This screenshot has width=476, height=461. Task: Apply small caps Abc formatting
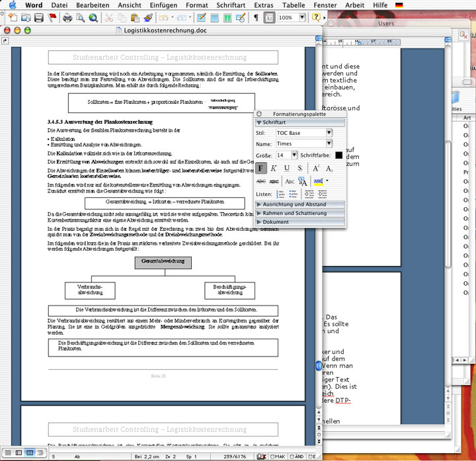[290, 181]
